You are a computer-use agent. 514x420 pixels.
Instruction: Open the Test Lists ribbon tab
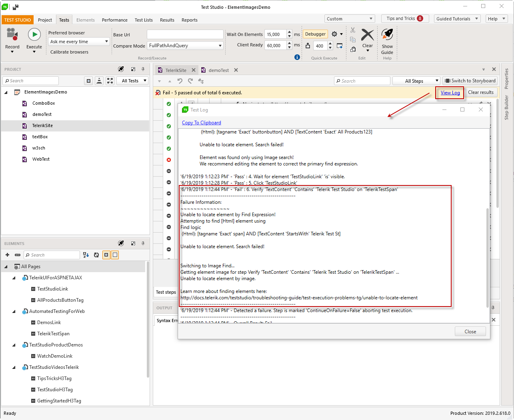[x=144, y=20]
